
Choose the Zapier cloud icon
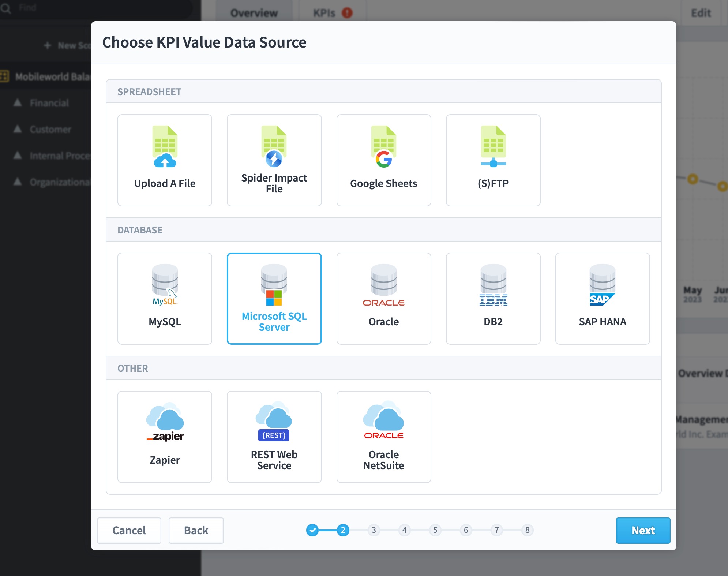[x=165, y=422]
